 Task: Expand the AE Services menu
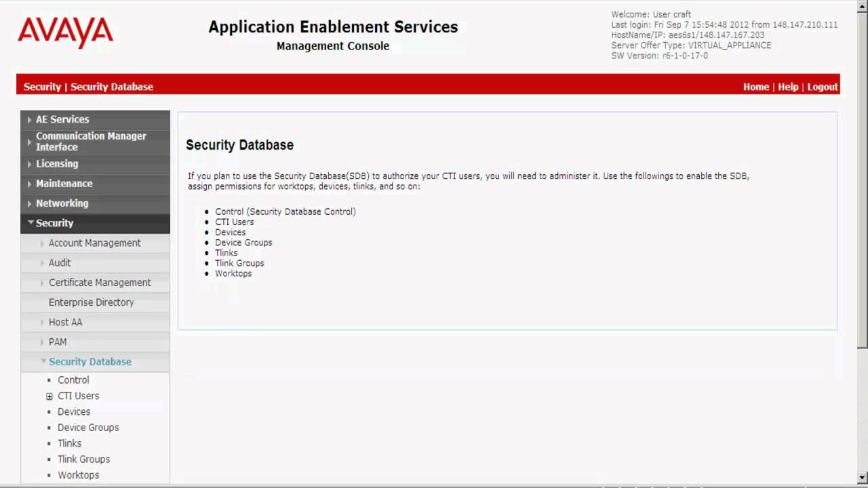click(x=62, y=119)
